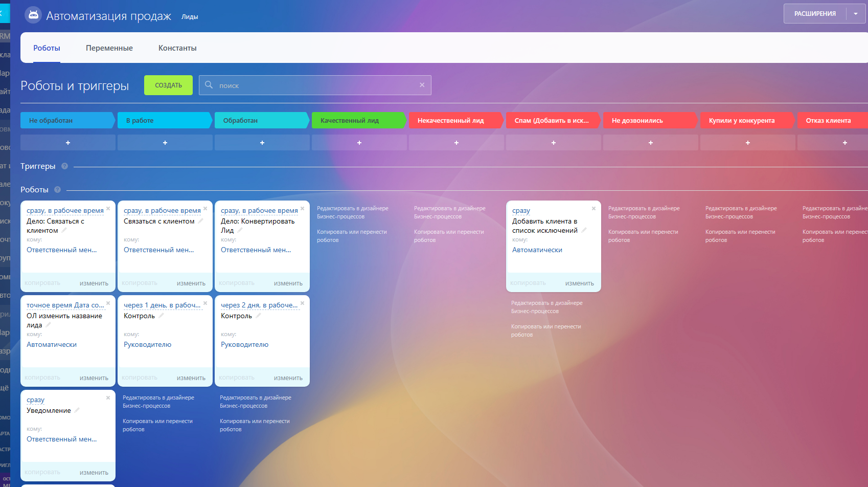Select the В работе stage header
The height and width of the screenshot is (487, 868).
[x=164, y=120]
